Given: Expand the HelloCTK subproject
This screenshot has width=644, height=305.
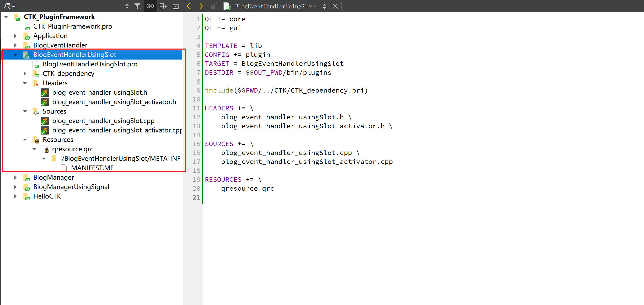Looking at the screenshot, I should tap(15, 196).
